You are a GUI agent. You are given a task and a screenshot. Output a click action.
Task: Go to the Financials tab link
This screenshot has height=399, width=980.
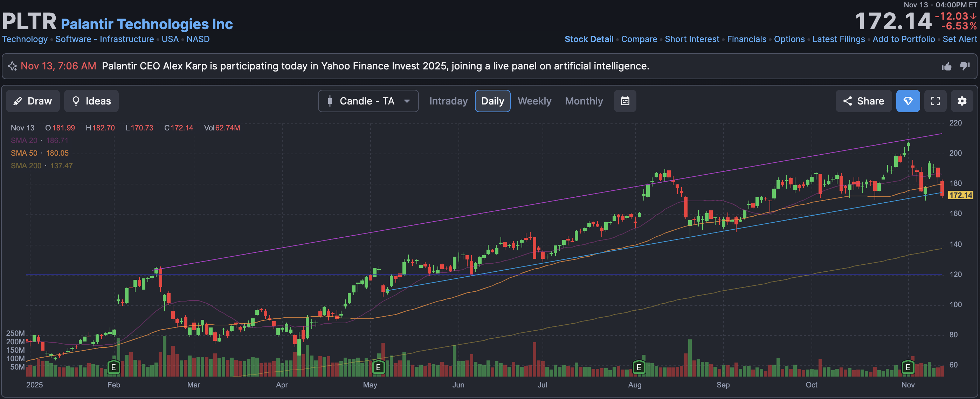coord(746,39)
